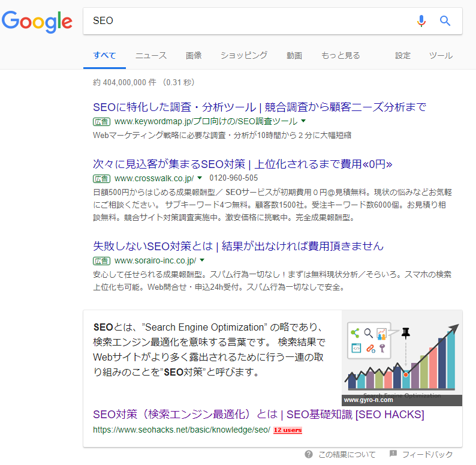This screenshot has width=476, height=465.
Task: Open the SEO HACKS featured snippet link
Action: (258, 415)
